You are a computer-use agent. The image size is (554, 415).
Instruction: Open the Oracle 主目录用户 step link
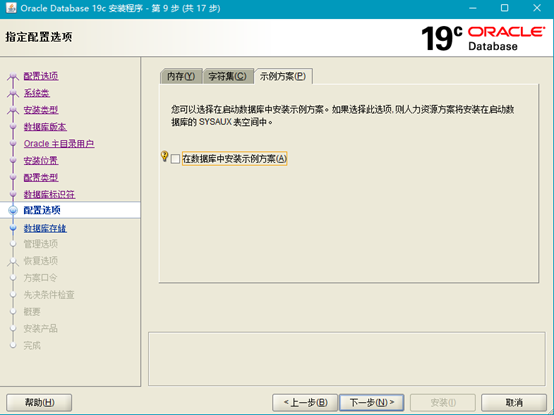(59, 144)
